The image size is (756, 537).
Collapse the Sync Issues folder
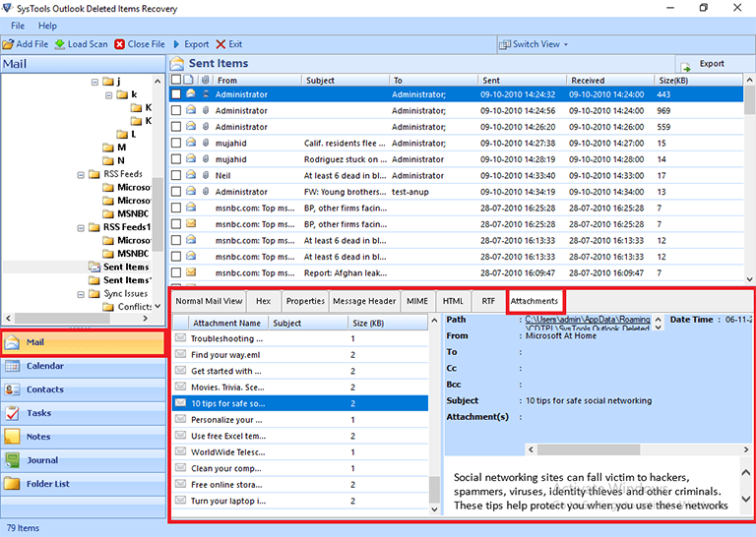pos(81,294)
